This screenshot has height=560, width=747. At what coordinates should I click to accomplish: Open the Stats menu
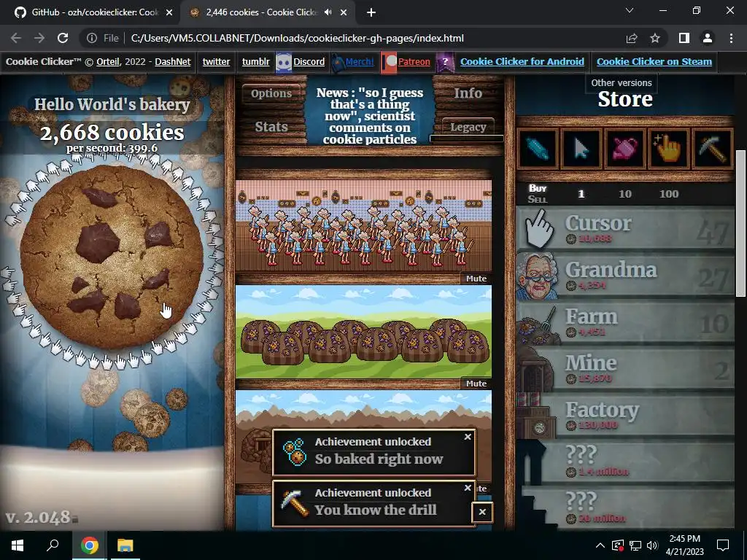point(271,127)
